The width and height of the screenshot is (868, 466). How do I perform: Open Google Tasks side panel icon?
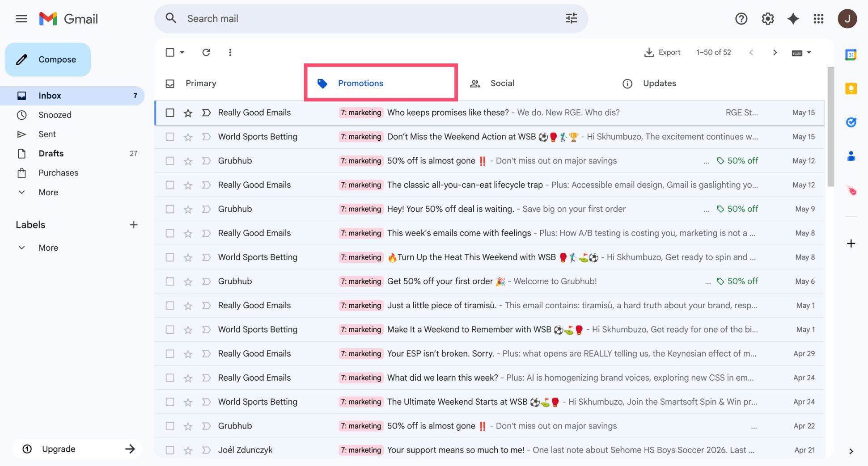point(851,122)
